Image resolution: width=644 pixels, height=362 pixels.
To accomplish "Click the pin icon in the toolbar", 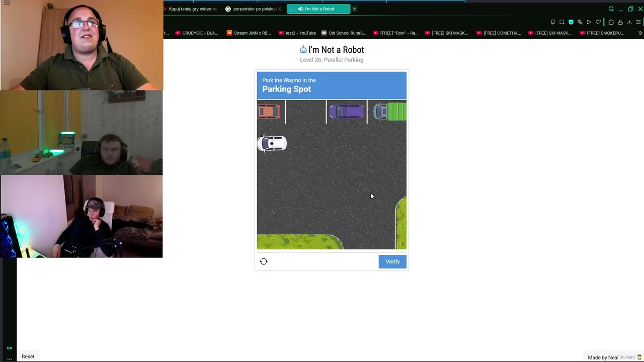I will pos(553,22).
